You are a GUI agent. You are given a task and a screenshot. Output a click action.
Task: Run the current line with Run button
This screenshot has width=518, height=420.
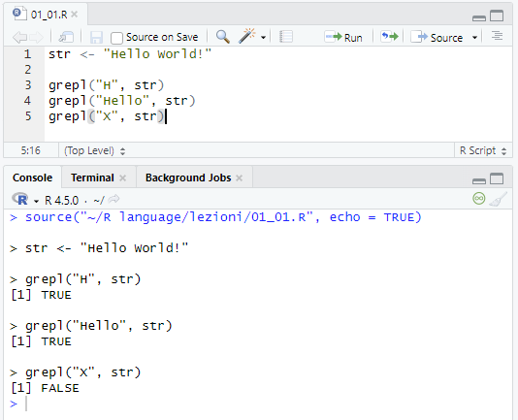(343, 37)
